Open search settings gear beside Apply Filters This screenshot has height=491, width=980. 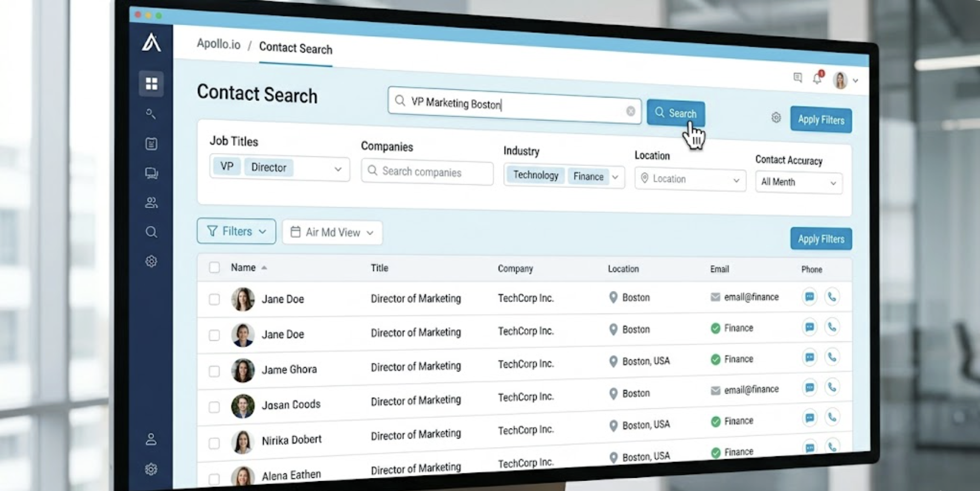[776, 117]
